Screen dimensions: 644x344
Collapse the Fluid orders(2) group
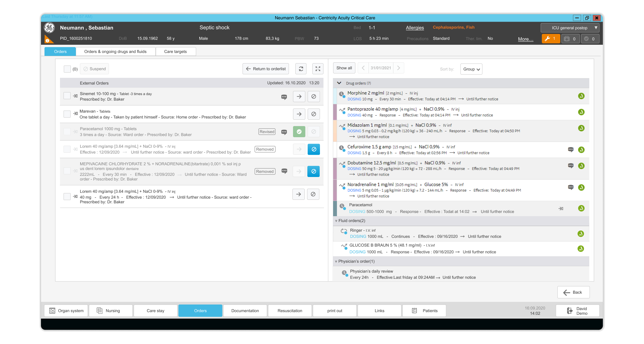pos(336,221)
